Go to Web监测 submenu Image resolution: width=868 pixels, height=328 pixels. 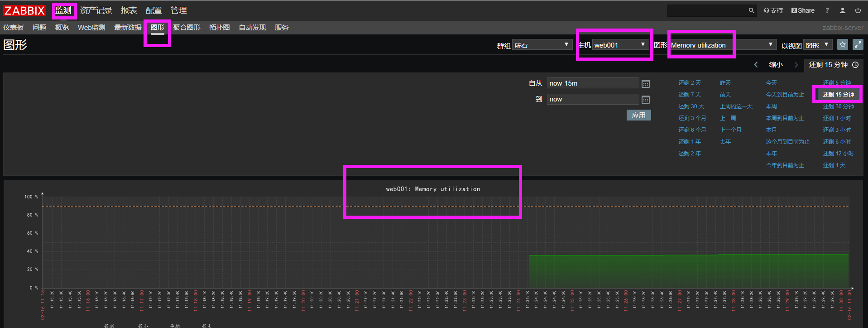coord(91,28)
